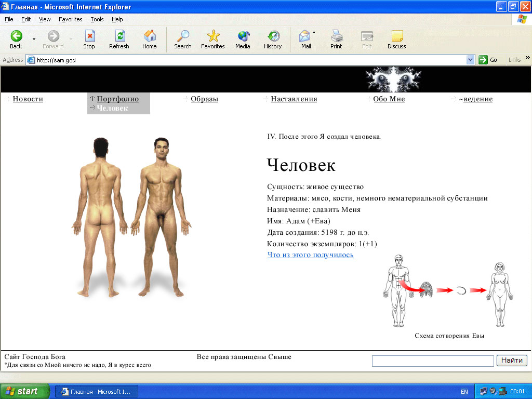The height and width of the screenshot is (399, 532).
Task: Click the Print toolbar icon
Action: [x=336, y=36]
